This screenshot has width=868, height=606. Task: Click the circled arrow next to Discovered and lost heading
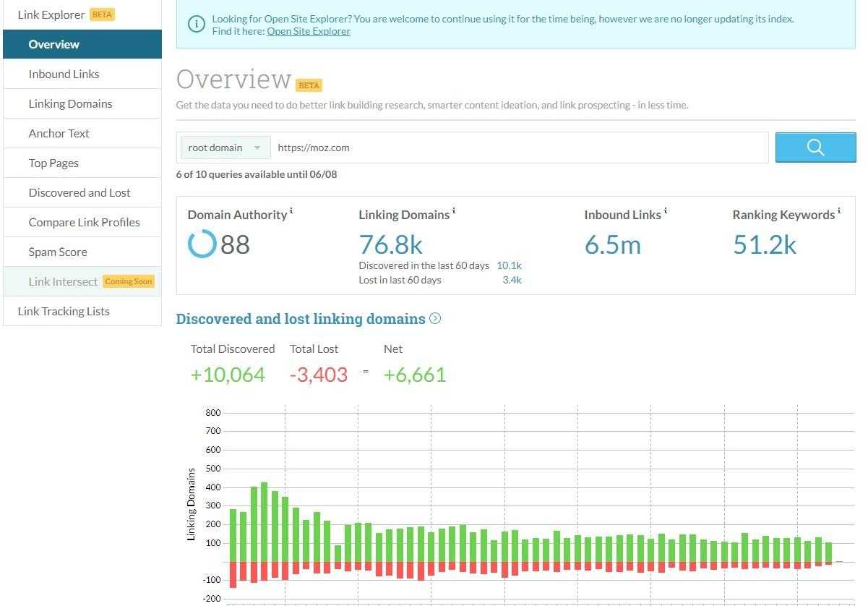pyautogui.click(x=435, y=319)
